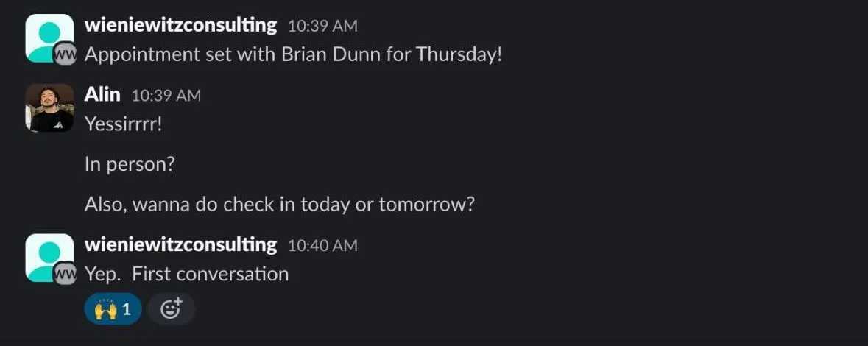Screen dimensions: 868x346
Task: Click the reaction count number 1
Action: click(127, 309)
